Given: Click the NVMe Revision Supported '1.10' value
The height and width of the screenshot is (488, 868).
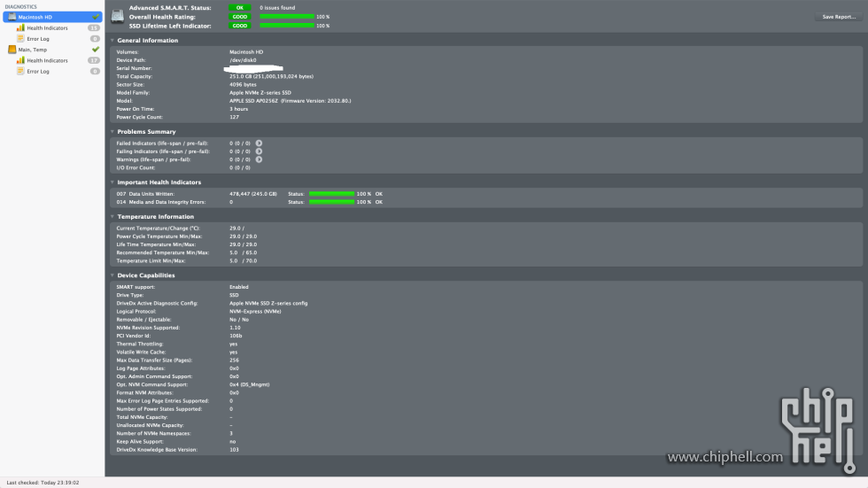Looking at the screenshot, I should point(236,328).
